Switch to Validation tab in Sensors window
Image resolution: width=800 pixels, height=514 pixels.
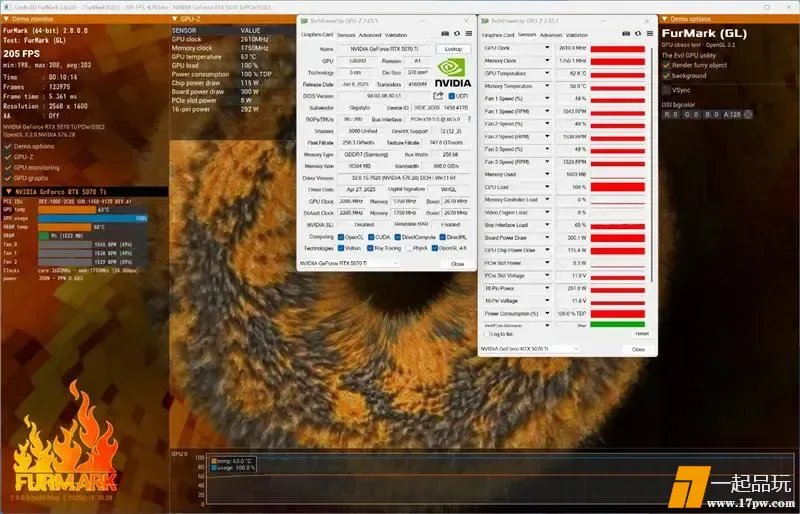(x=577, y=35)
